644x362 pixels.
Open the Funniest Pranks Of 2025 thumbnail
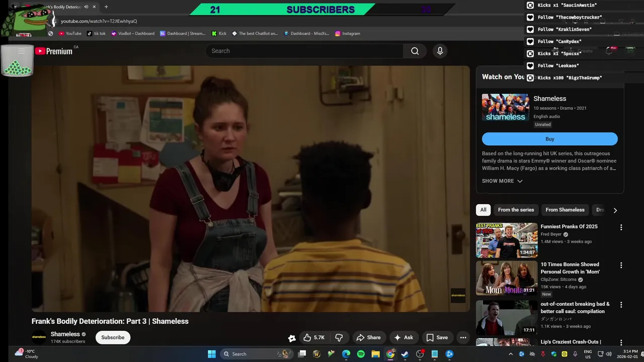coord(507,240)
